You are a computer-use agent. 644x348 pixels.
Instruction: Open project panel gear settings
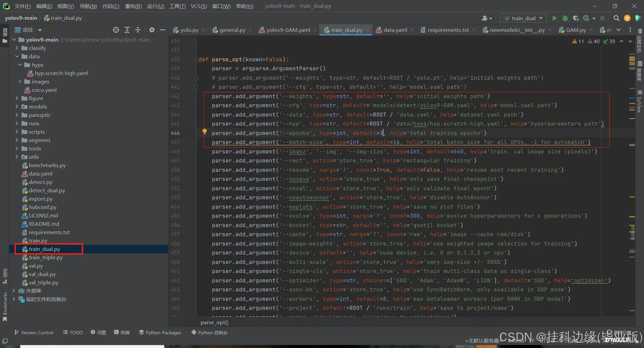pos(152,30)
